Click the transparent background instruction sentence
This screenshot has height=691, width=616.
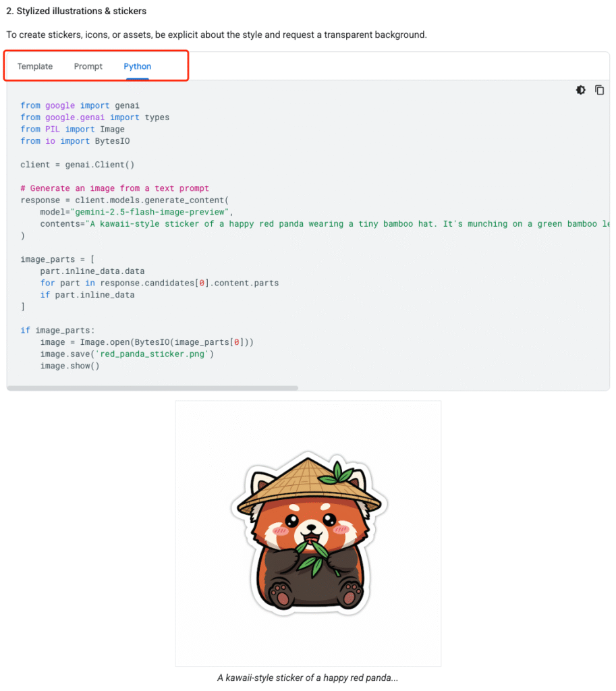(217, 35)
